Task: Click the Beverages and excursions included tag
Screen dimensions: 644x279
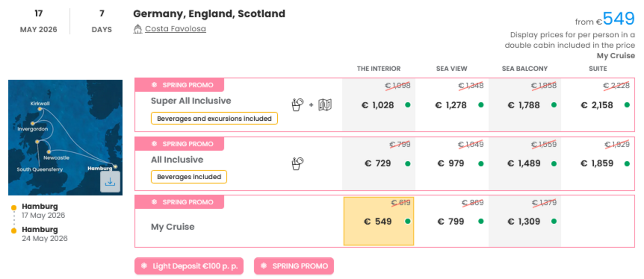Action: [x=214, y=118]
